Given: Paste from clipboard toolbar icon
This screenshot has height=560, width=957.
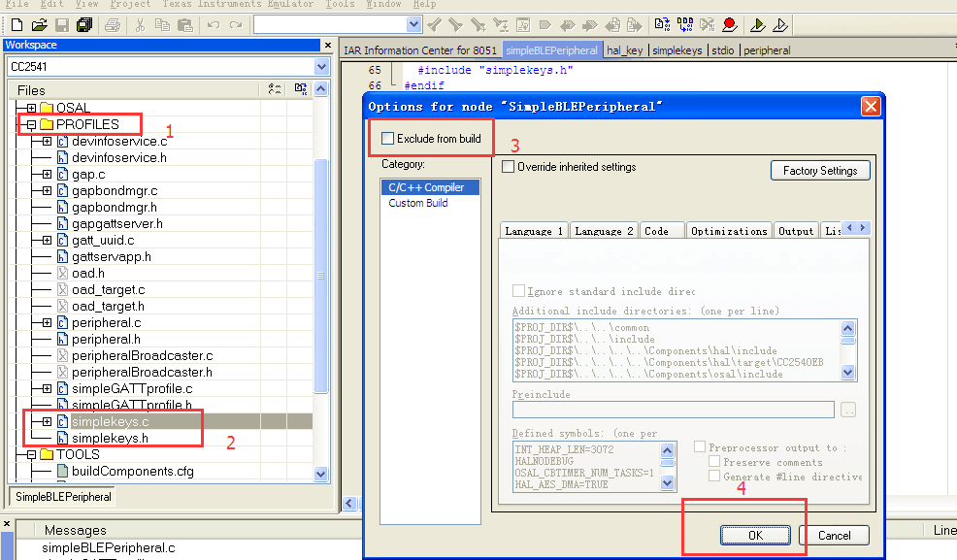Looking at the screenshot, I should click(184, 25).
